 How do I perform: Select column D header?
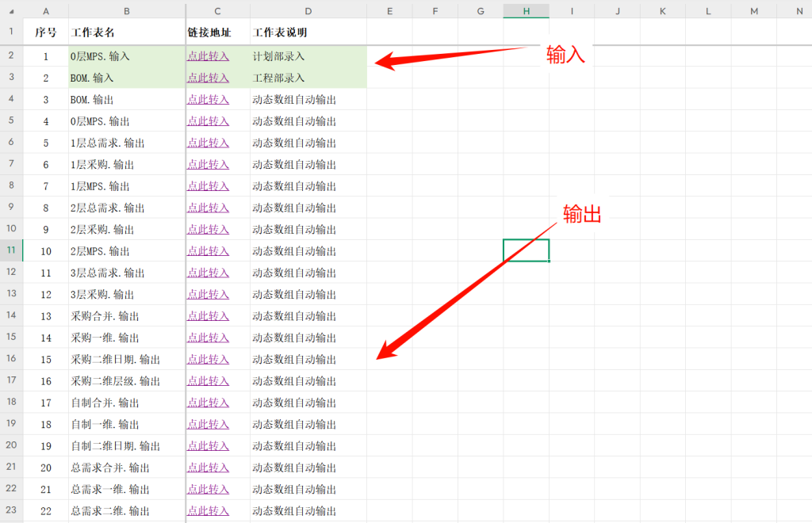click(x=308, y=11)
